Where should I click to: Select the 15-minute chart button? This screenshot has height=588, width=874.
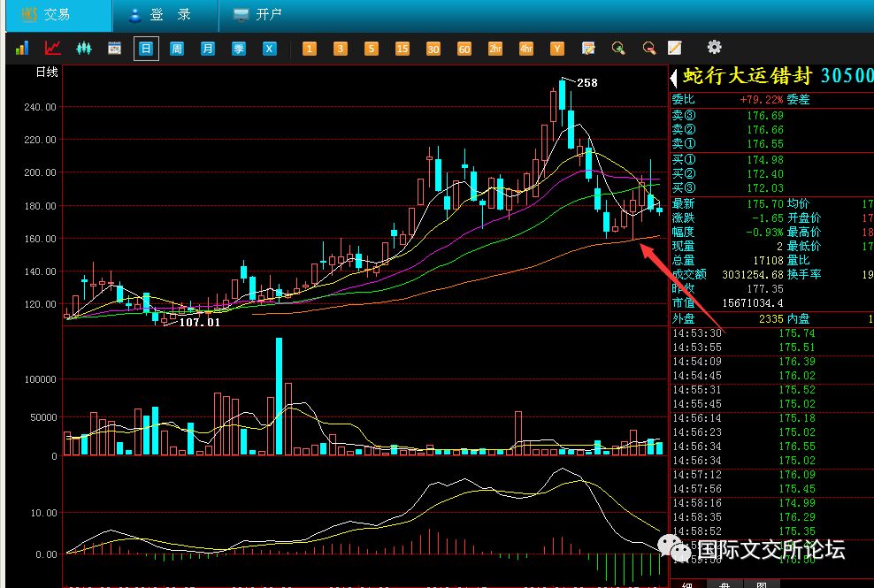pyautogui.click(x=402, y=49)
